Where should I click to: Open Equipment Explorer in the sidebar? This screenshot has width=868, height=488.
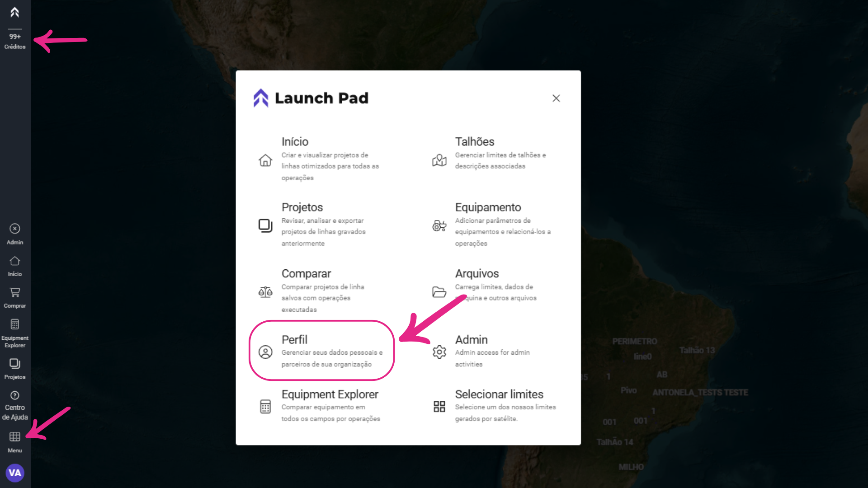15,333
